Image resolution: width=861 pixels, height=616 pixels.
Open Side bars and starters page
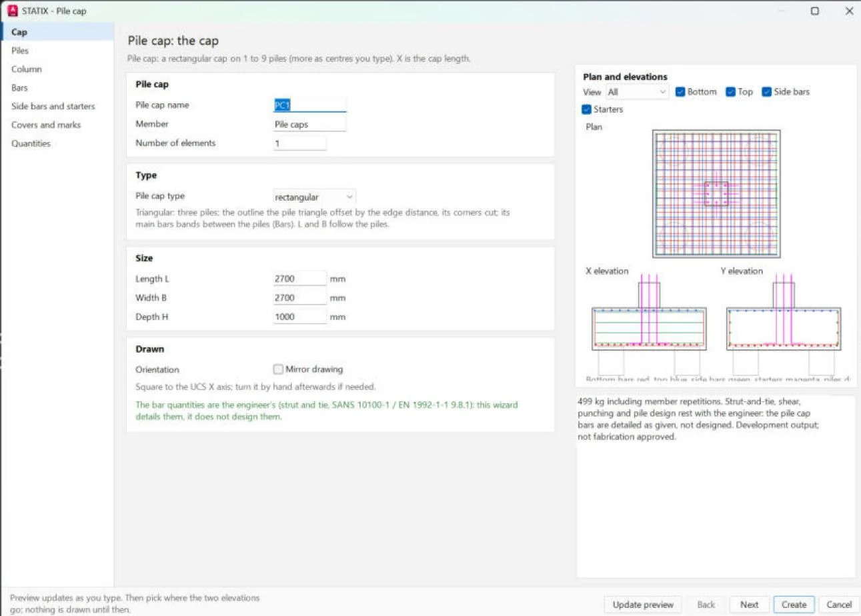[x=57, y=107]
